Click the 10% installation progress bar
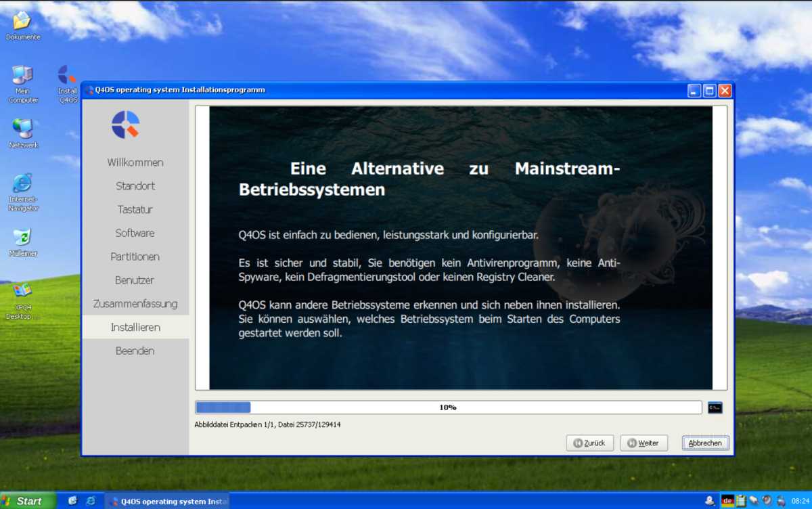812x509 pixels. tap(449, 407)
